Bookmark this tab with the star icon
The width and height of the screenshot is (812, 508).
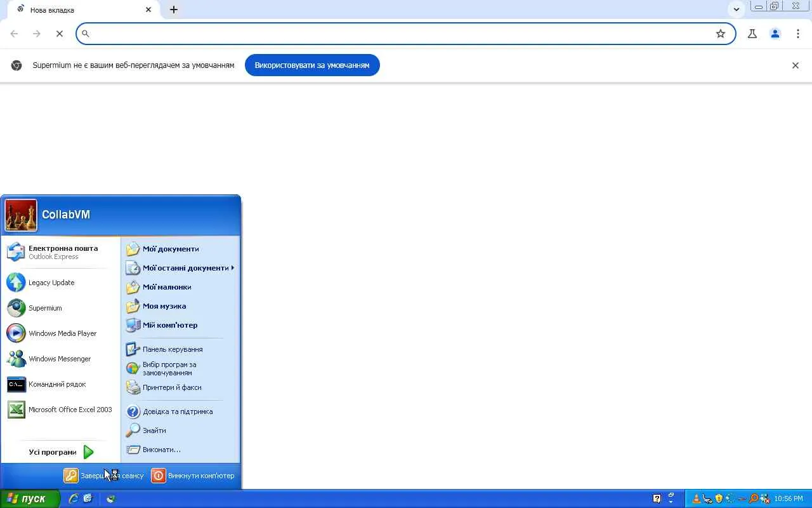click(x=721, y=34)
